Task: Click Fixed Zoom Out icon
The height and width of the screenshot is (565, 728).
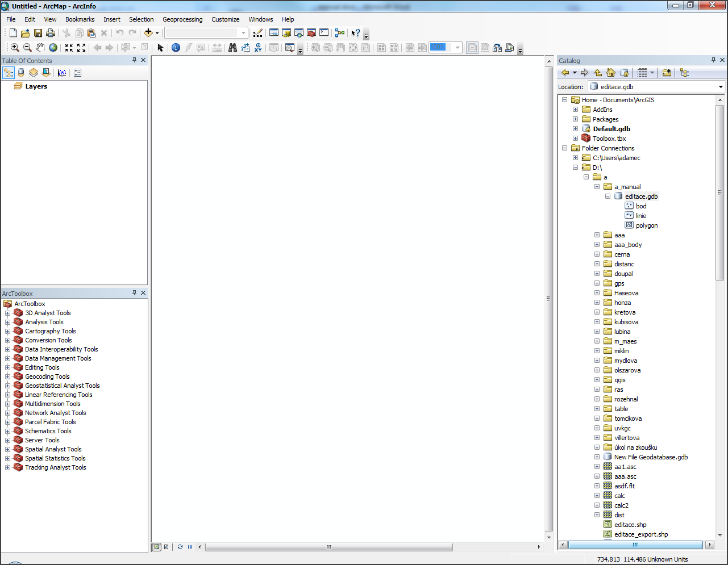Action: point(81,48)
